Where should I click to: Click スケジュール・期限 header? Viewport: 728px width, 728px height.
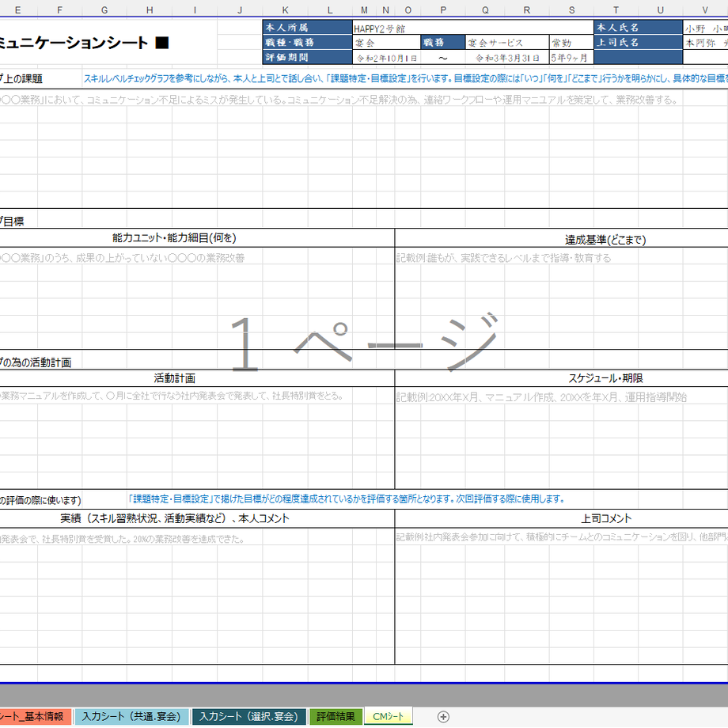pos(605,378)
